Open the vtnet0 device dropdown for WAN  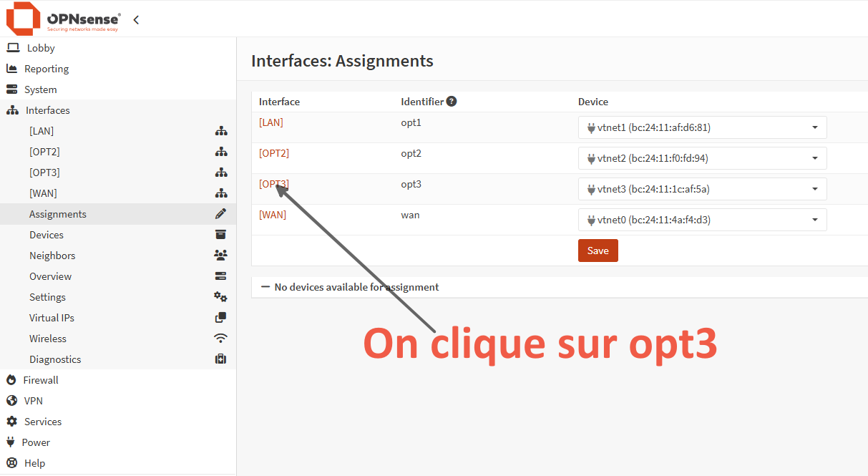click(702, 220)
